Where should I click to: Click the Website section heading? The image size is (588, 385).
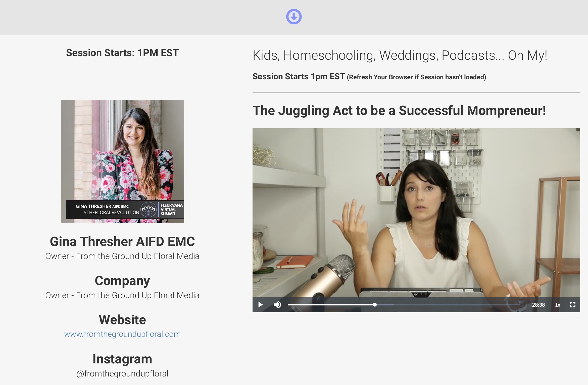point(122,320)
